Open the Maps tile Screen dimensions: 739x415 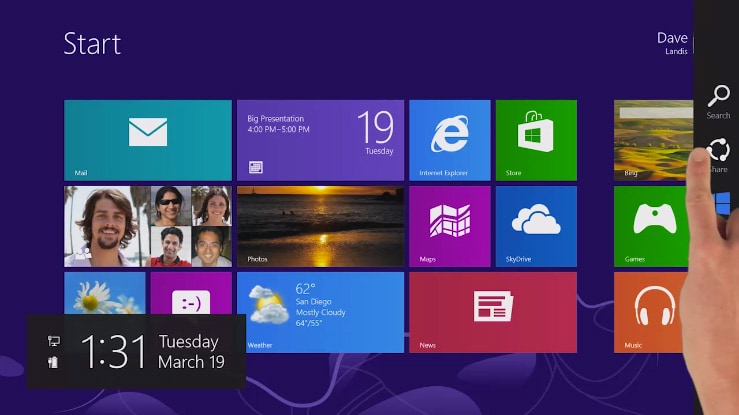[450, 227]
